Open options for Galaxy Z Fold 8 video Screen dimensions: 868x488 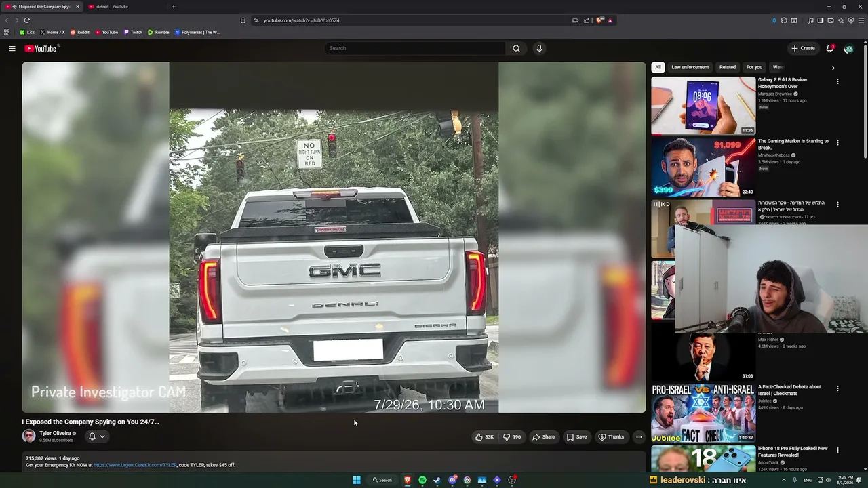click(x=837, y=81)
